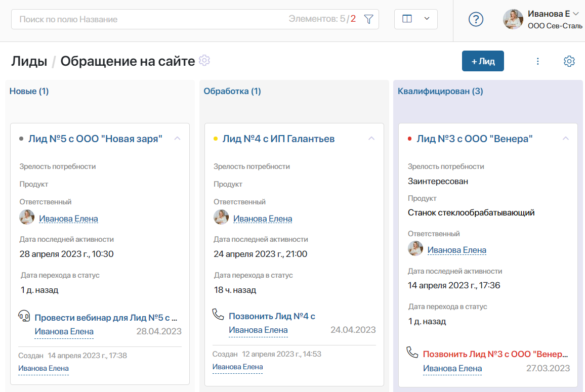Viewport: 585px width, 392px height.
Task: Switch view with the board layout icon
Action: 407,19
